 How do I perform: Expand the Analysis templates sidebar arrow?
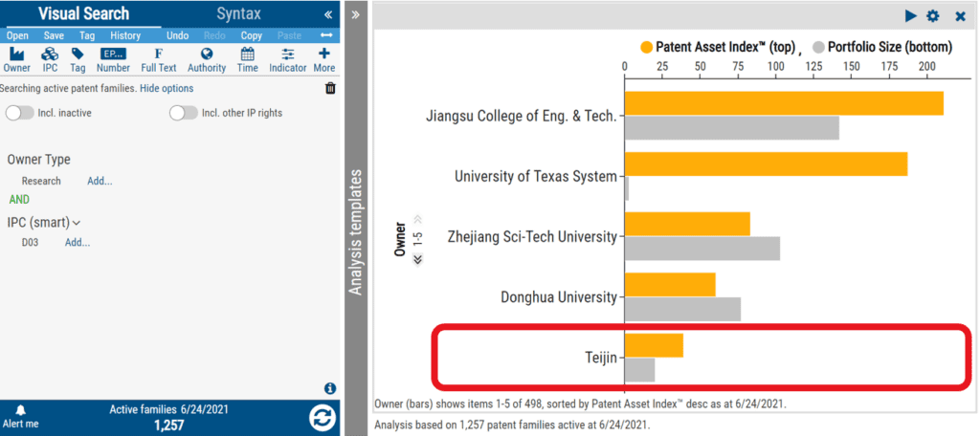click(x=356, y=14)
